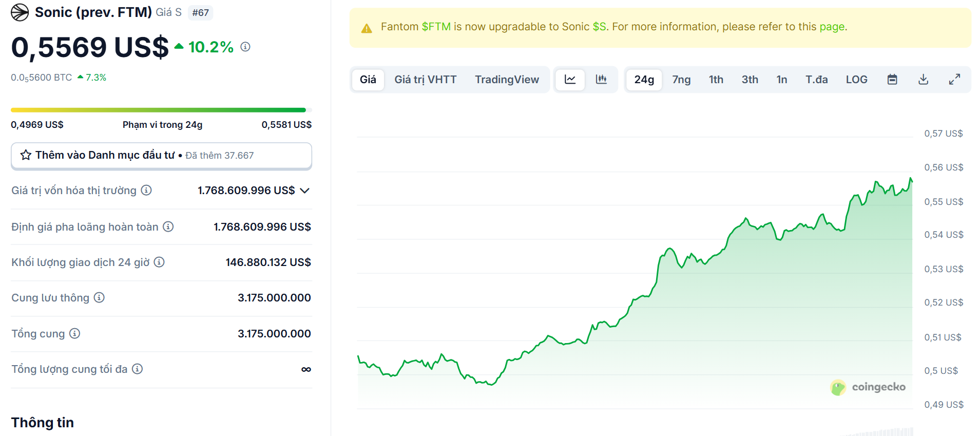Click the Sonic coin logo icon
980x436 pixels.
20,12
